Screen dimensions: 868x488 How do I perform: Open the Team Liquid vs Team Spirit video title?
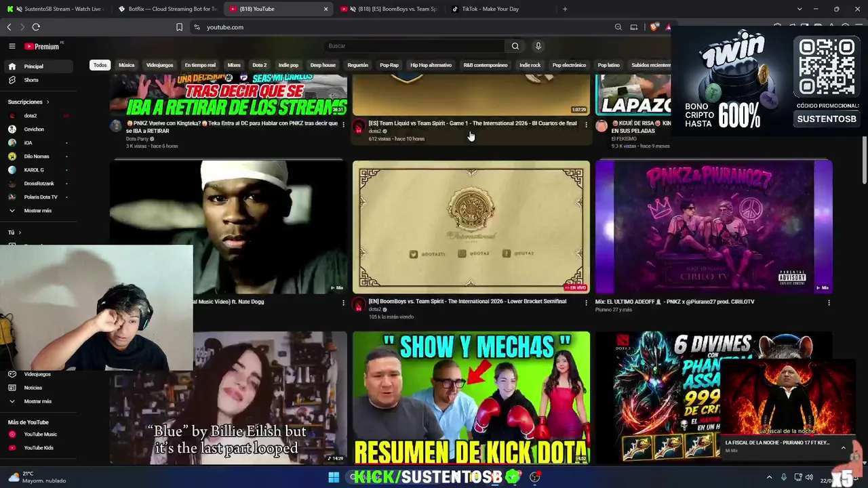click(473, 123)
